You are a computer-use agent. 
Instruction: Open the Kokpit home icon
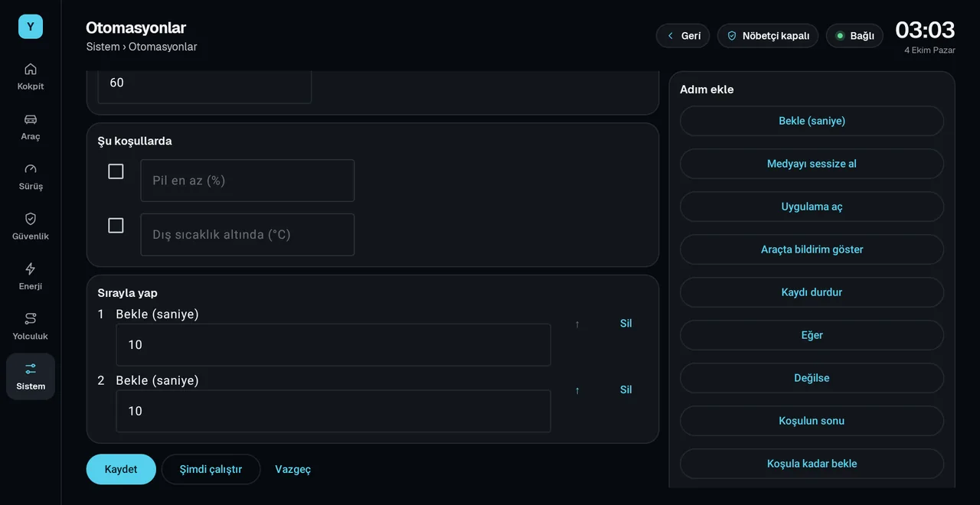point(31,76)
